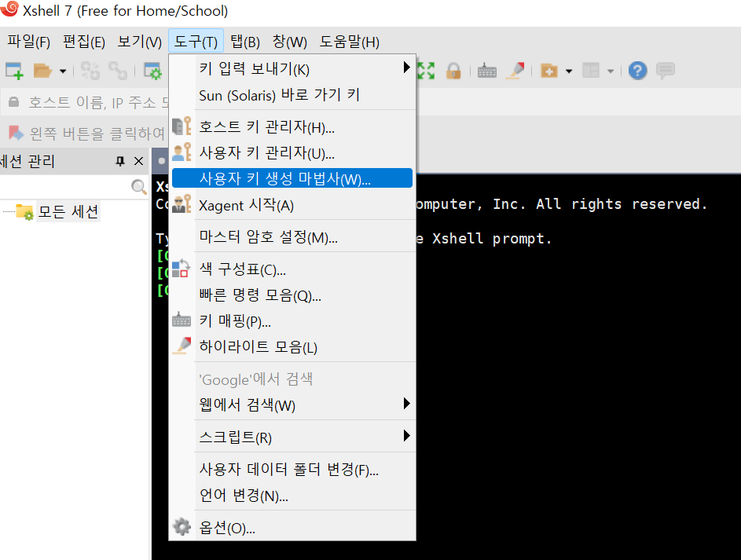This screenshot has width=741, height=560.
Task: Open 키 매핑(P) entry
Action: coord(292,321)
